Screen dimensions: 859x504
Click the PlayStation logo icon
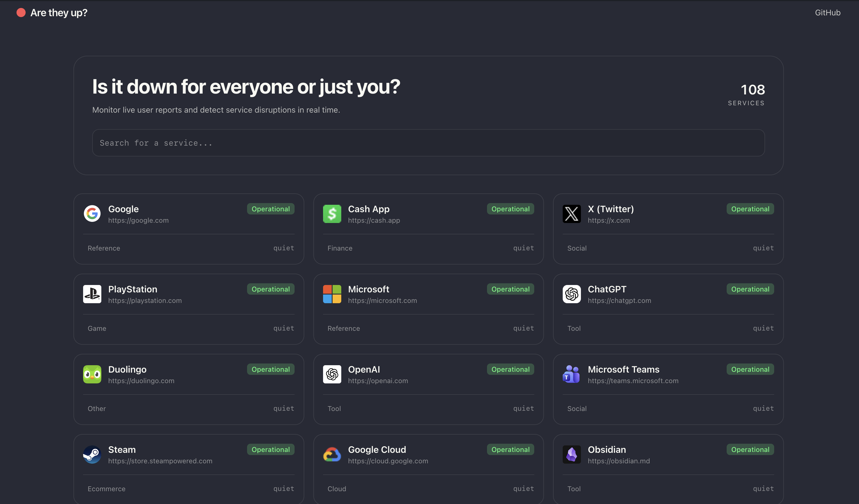coord(92,294)
